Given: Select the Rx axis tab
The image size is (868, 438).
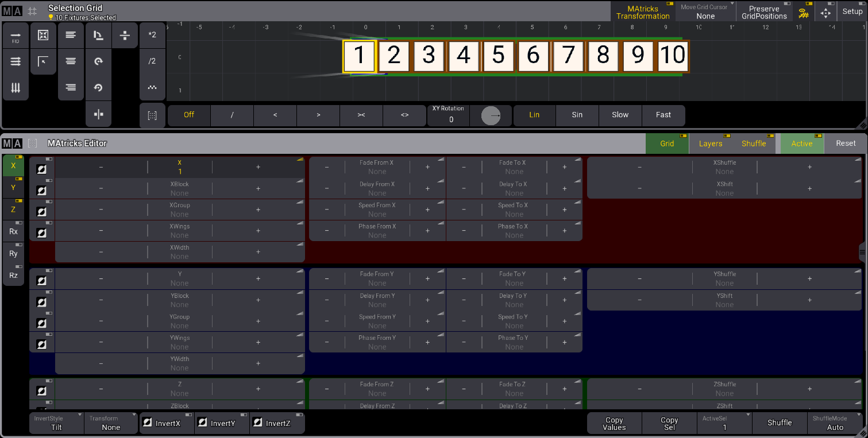Looking at the screenshot, I should 13,231.
